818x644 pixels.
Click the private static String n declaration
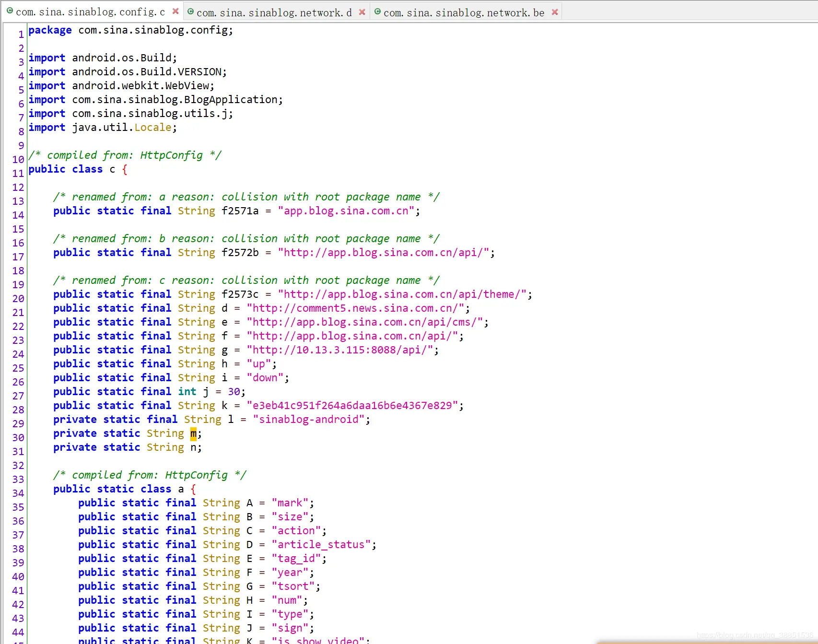[x=128, y=447]
